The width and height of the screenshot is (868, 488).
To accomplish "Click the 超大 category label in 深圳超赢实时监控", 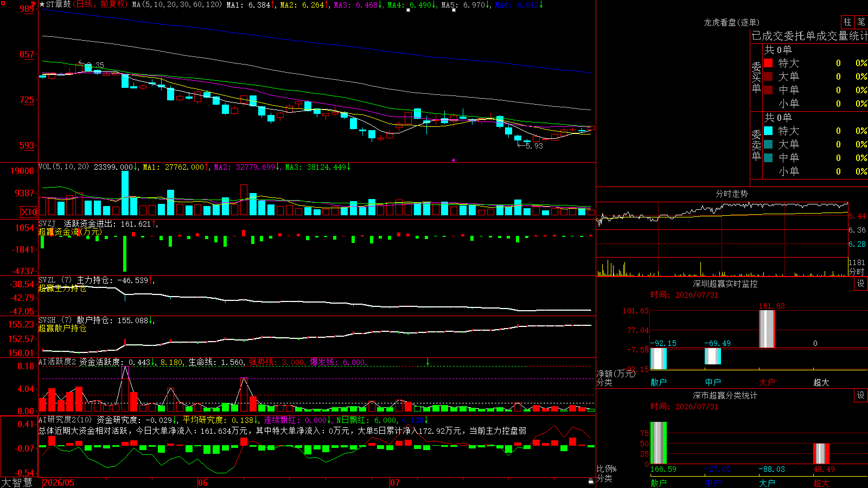I will pyautogui.click(x=821, y=382).
